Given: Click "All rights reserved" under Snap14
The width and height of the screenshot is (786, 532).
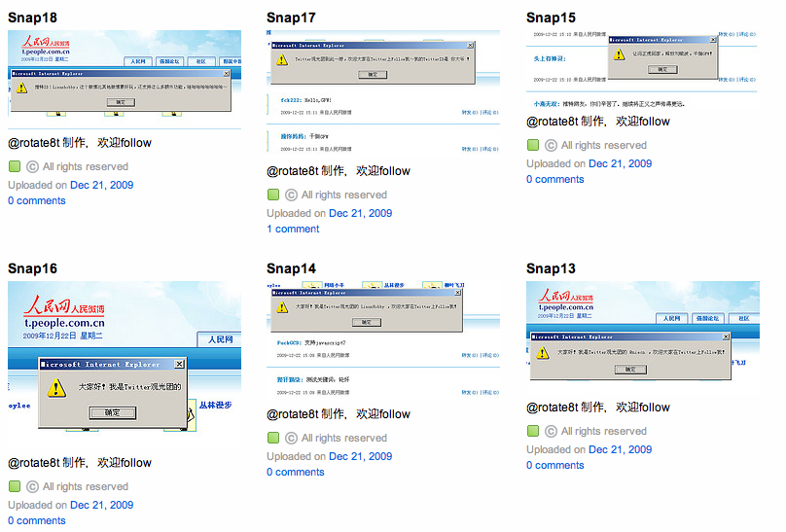Looking at the screenshot, I should [343, 438].
